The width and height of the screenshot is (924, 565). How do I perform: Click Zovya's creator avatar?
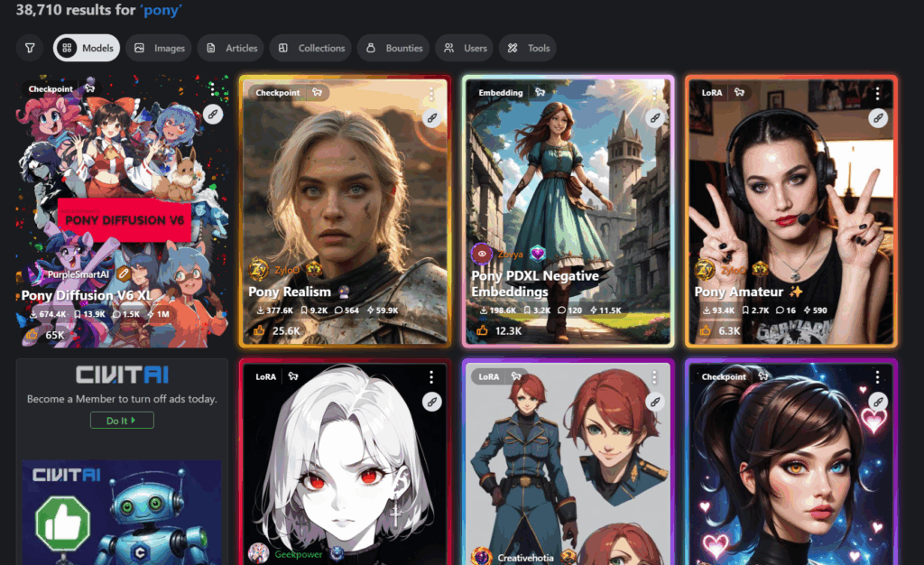tap(482, 254)
